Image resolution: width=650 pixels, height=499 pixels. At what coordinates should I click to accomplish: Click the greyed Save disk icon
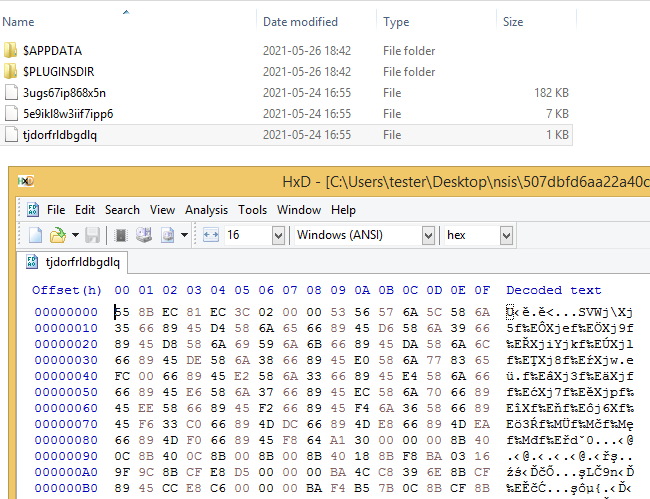pos(92,235)
